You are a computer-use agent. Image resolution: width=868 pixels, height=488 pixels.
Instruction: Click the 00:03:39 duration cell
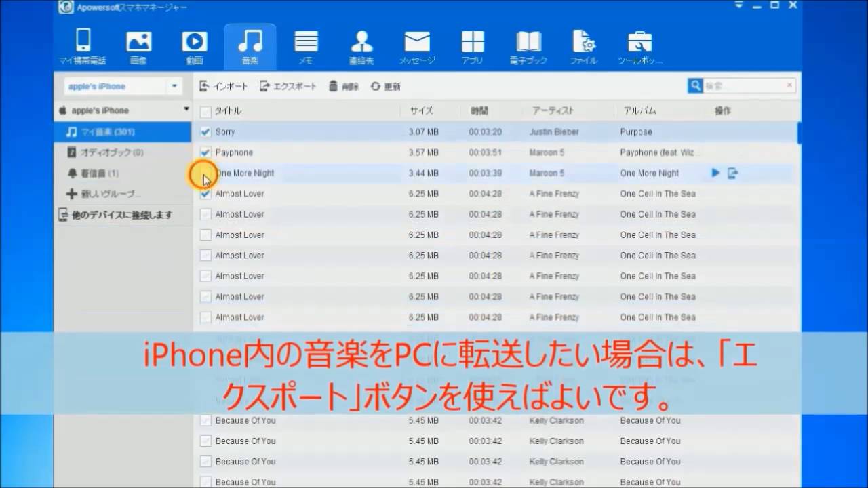click(485, 173)
